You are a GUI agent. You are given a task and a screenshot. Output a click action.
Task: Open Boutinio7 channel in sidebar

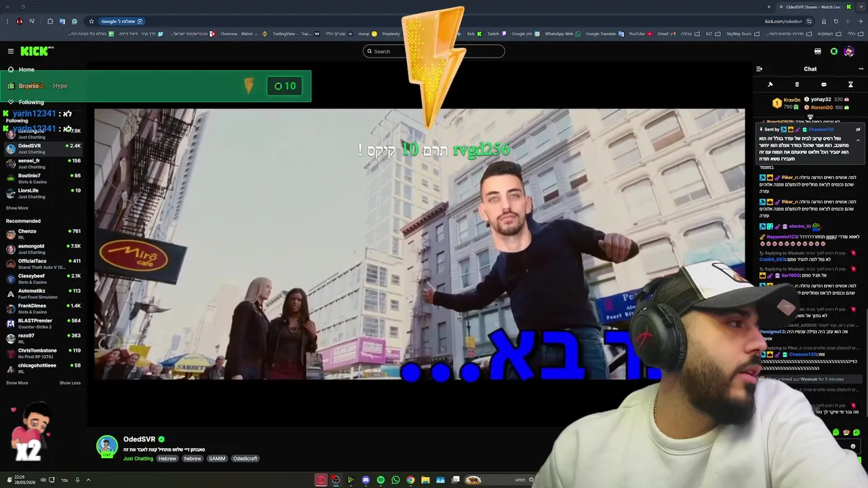coord(43,178)
